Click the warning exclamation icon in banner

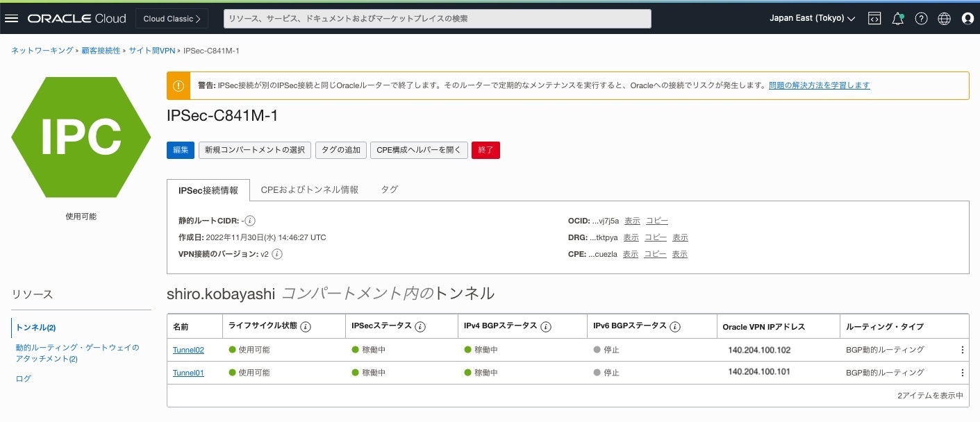tap(178, 86)
